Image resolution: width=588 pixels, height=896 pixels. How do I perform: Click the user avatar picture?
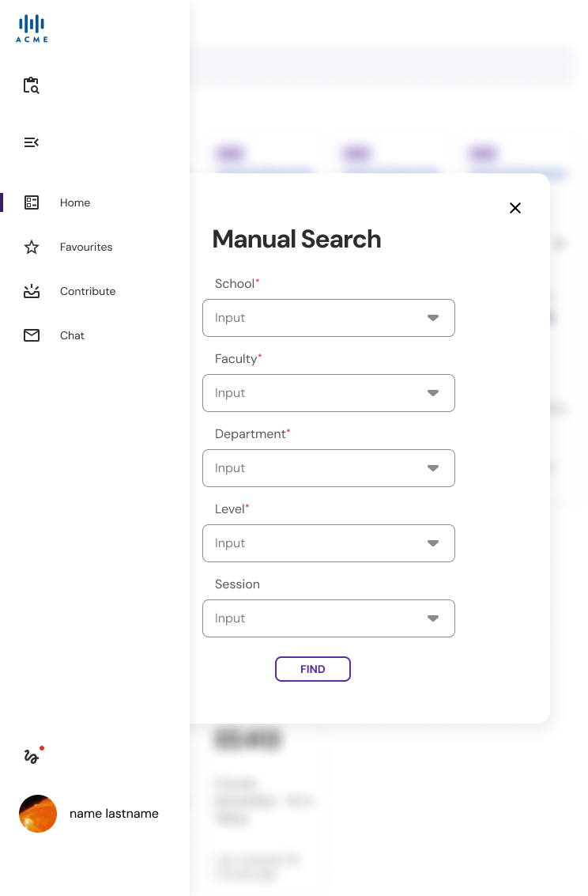[x=38, y=814]
